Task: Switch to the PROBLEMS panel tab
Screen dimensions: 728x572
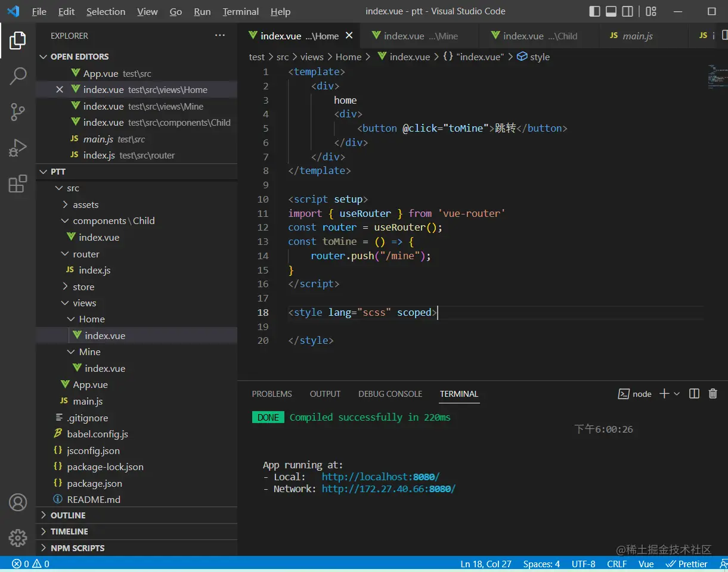Action: click(272, 394)
